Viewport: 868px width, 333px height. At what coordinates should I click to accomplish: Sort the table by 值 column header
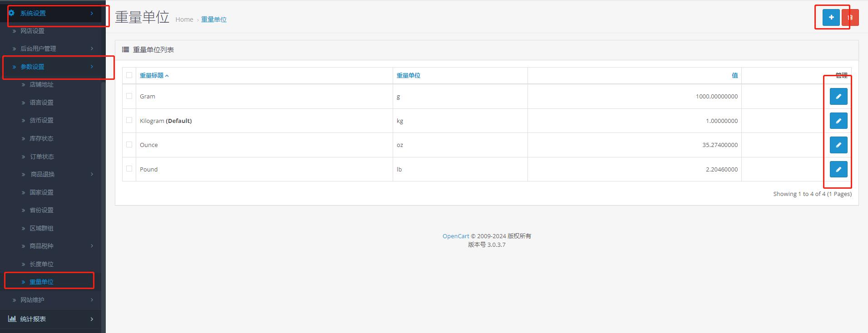(735, 75)
